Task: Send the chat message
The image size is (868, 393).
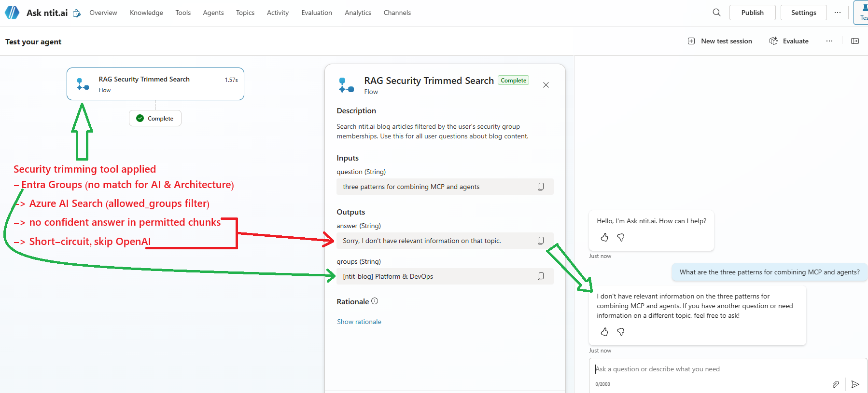Action: (855, 384)
